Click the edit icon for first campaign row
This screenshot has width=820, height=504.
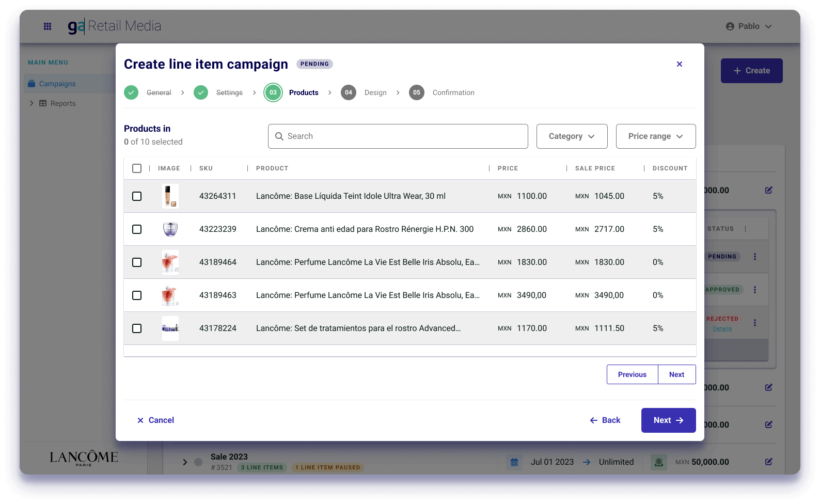click(x=769, y=190)
